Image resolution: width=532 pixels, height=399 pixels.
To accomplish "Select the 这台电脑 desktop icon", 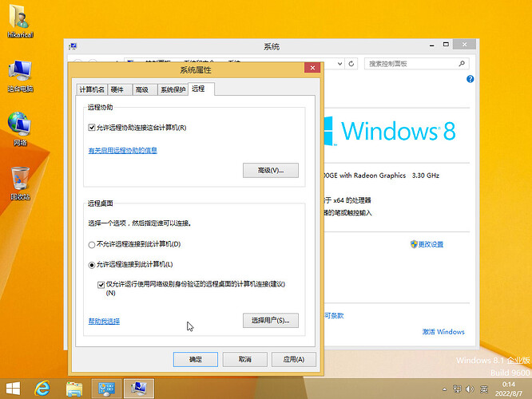I will [20, 76].
